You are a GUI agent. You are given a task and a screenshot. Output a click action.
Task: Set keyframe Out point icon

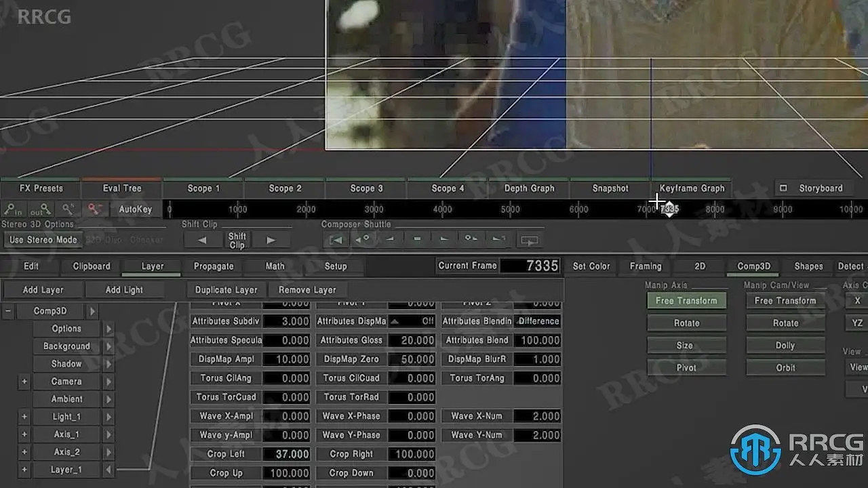click(41, 209)
